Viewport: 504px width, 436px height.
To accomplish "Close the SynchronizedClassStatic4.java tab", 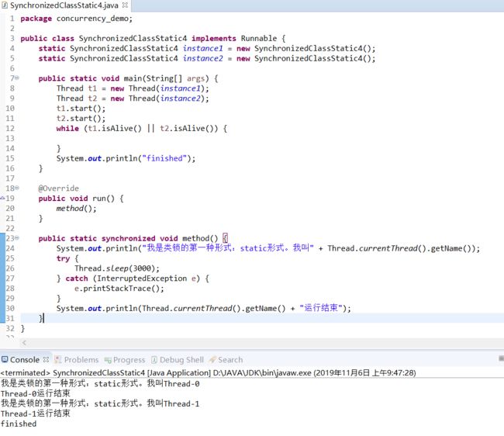I will pyautogui.click(x=125, y=5).
